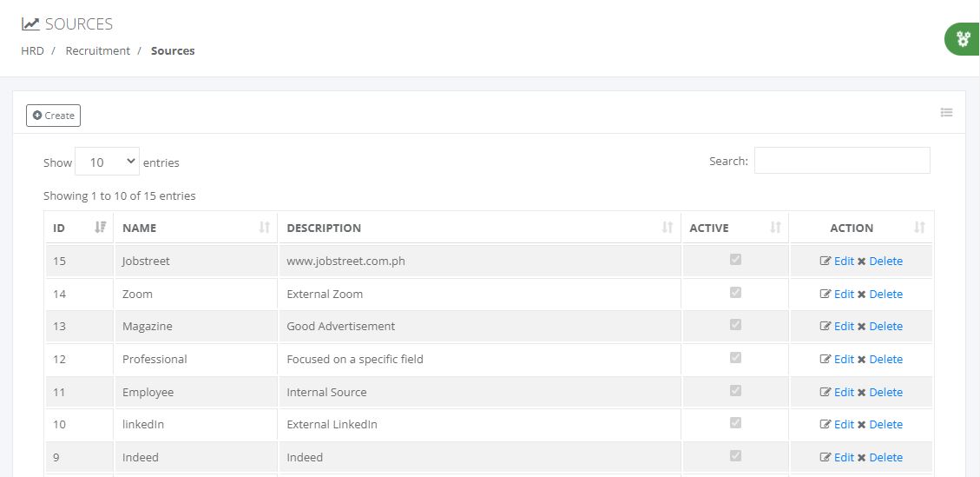Sort table by ID column icon
This screenshot has width=980, height=477.
click(x=100, y=228)
